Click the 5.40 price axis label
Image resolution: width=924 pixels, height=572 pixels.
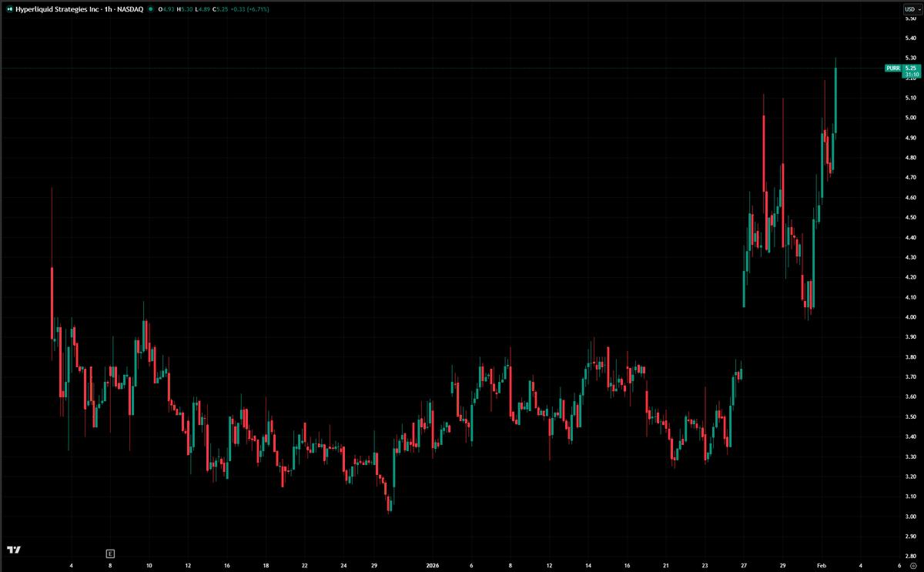909,38
